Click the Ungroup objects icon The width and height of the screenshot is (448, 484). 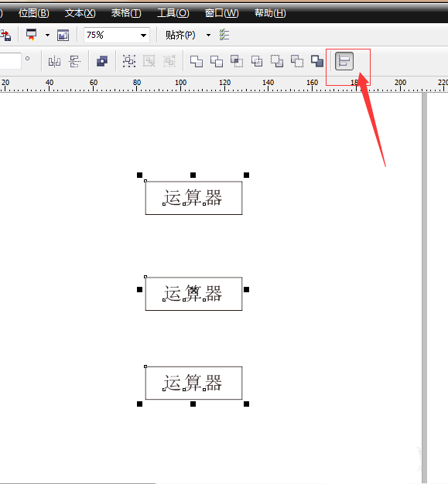[x=149, y=61]
